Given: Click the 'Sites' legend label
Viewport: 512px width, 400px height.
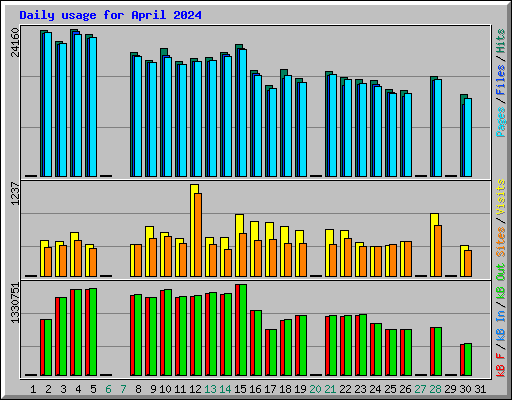Looking at the screenshot, I should tap(501, 242).
